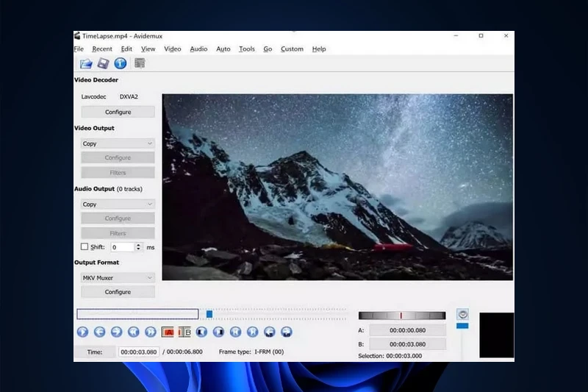Click the blue volume slider handle

tap(462, 326)
